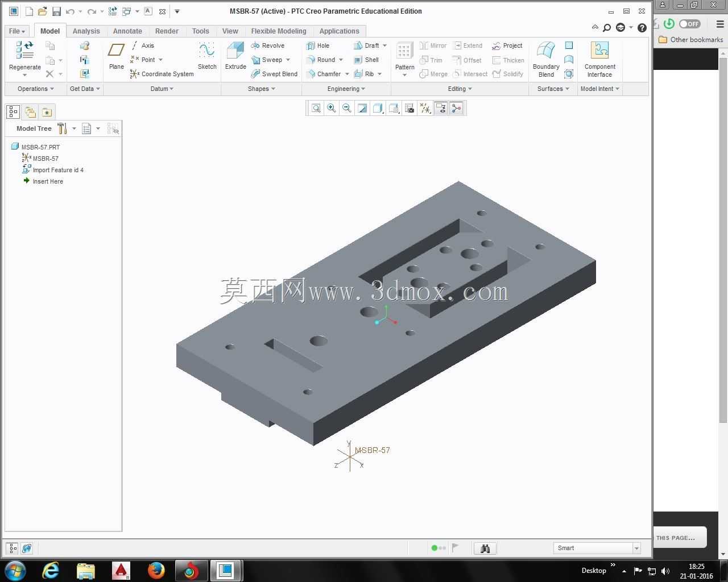Switch to the Annotate tab
Screen dimensions: 728x582
point(127,31)
